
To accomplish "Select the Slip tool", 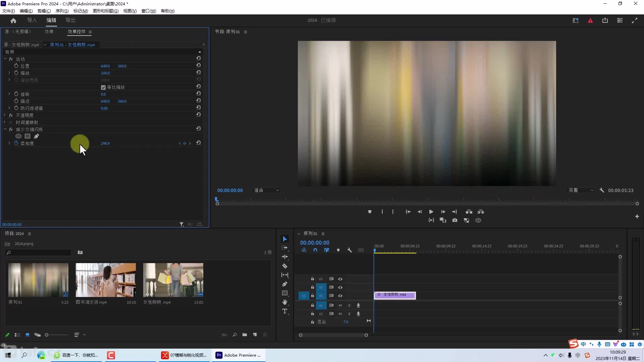I will (285, 275).
